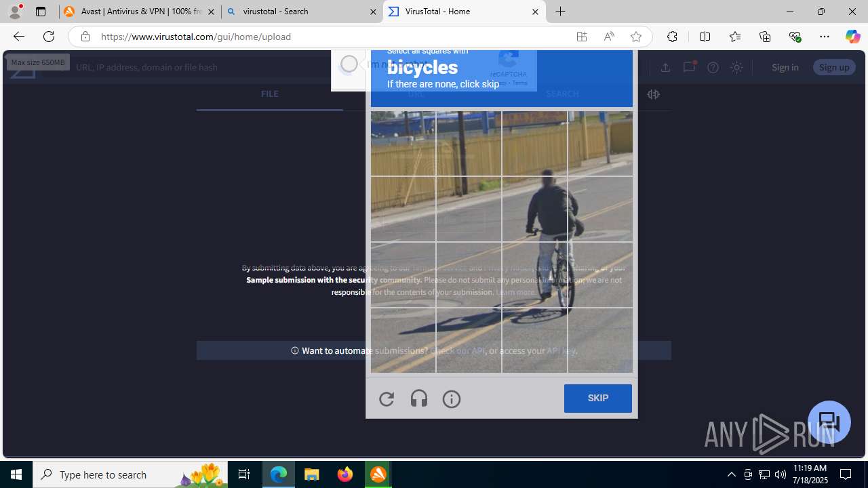Open the VirusTotal help icon
The height and width of the screenshot is (488, 868).
pos(713,67)
